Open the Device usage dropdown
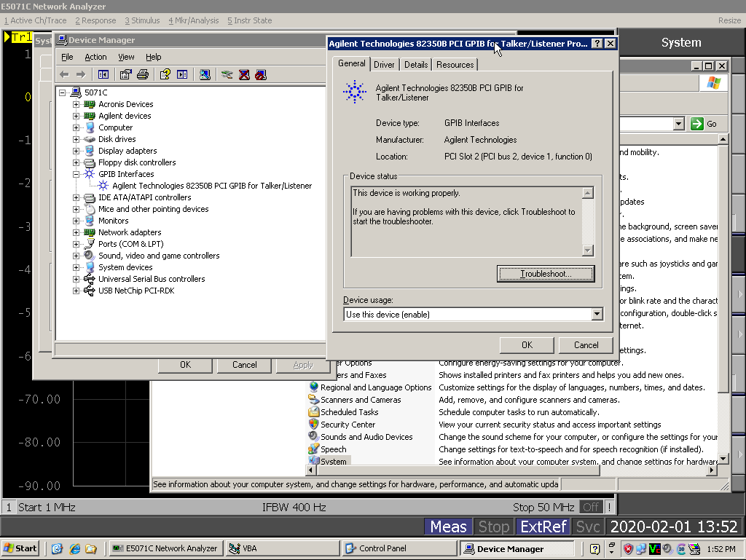This screenshot has height=560, width=746. [x=597, y=315]
